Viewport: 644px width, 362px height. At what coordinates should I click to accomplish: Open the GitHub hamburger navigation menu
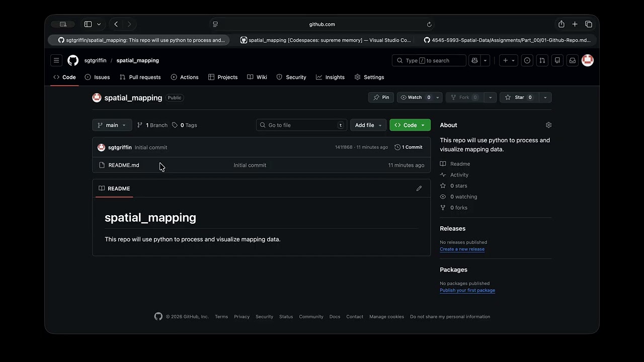(56, 60)
